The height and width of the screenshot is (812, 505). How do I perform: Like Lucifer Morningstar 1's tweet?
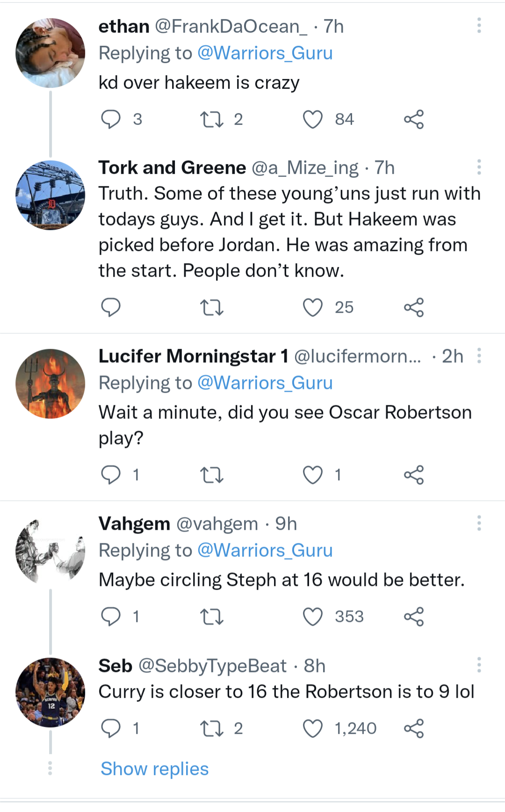point(313,475)
